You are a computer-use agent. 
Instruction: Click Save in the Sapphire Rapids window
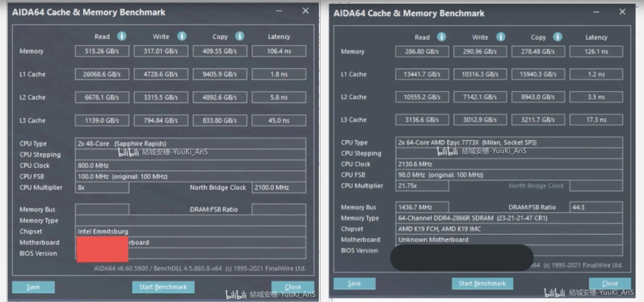click(x=33, y=287)
